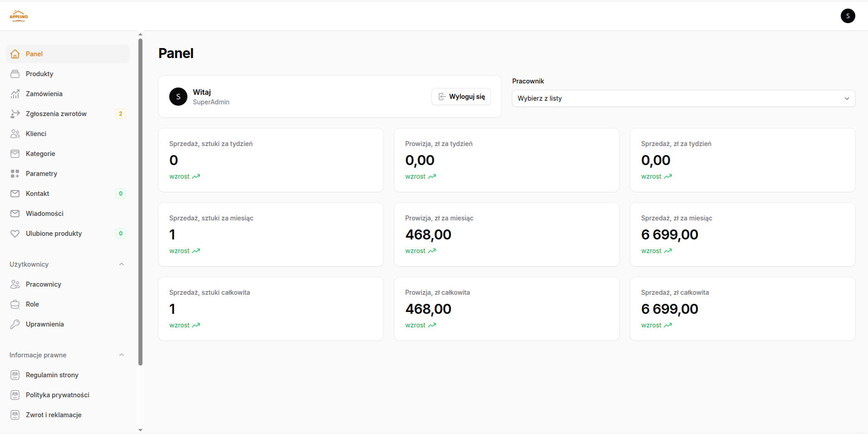Image resolution: width=868 pixels, height=434 pixels.
Task: Click the Ulubione produkty heart icon
Action: [15, 234]
